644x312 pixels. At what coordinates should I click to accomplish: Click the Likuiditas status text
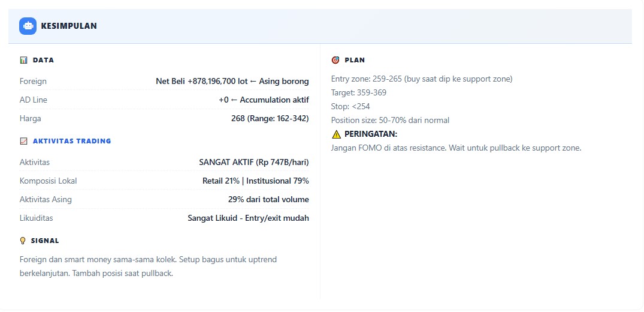click(248, 218)
